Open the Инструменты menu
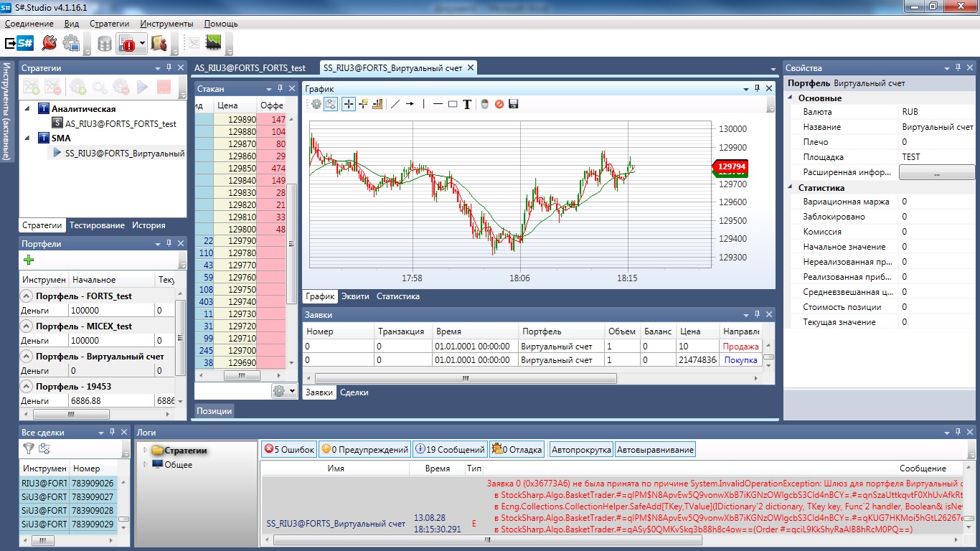This screenshot has width=980, height=551. coord(166,24)
